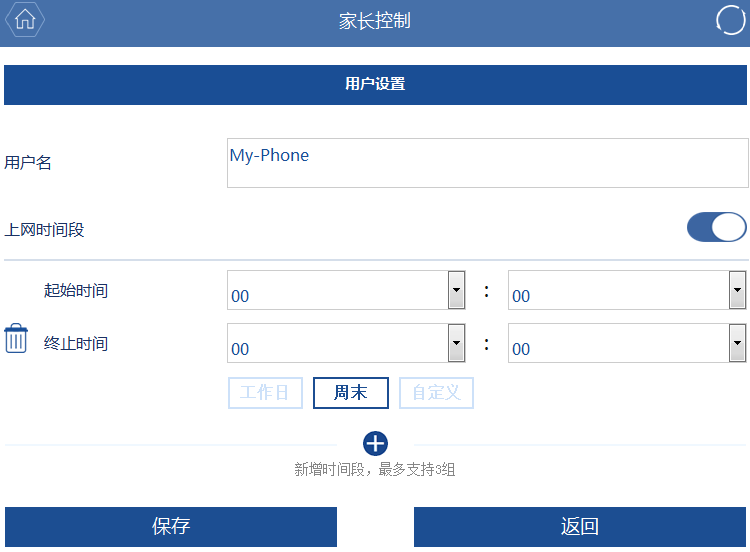Go to the home page icon
The image size is (750, 552).
(x=25, y=20)
